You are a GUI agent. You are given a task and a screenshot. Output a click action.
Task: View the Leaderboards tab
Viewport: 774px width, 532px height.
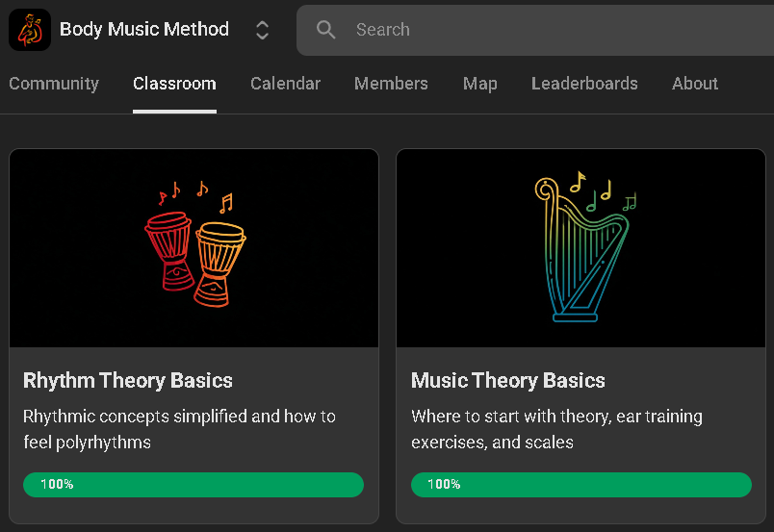coord(584,84)
